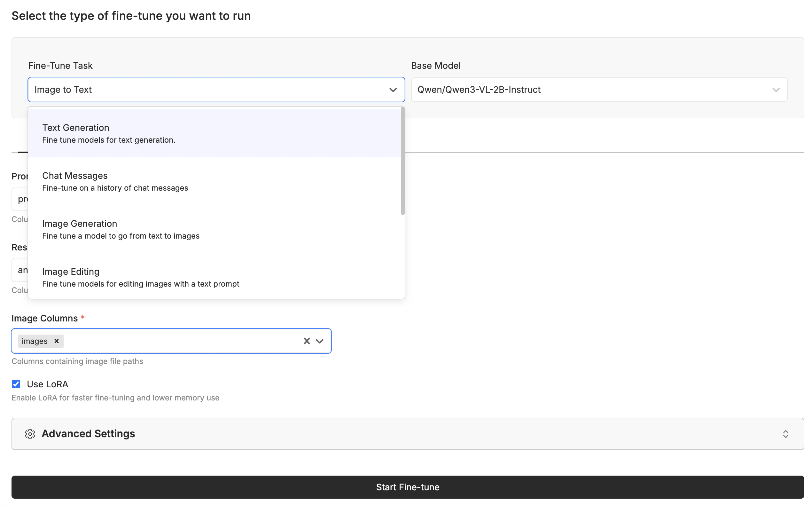Click the task list scrollbar thumb
Viewport: 812px width, 506px height.
point(403,161)
